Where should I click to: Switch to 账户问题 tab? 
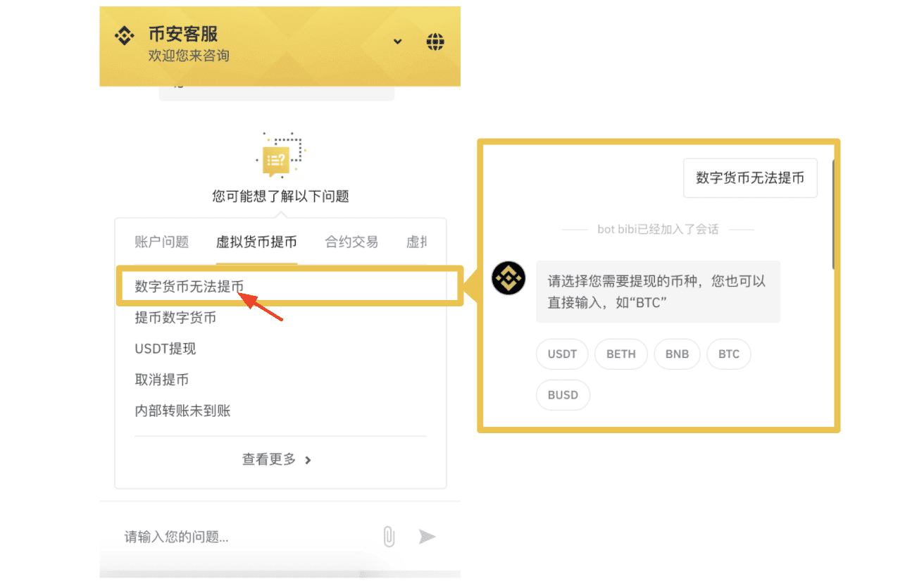tap(162, 242)
